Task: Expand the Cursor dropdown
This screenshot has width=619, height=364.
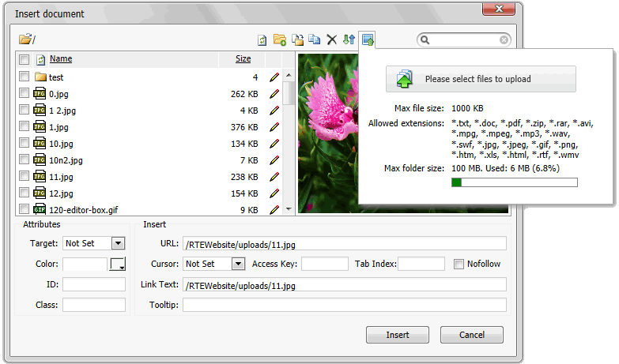Action: [x=238, y=264]
